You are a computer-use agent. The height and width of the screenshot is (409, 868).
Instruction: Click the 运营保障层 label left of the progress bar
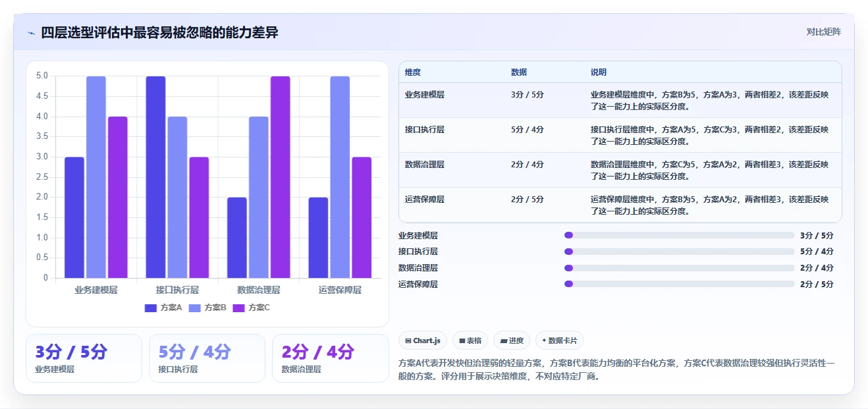418,284
